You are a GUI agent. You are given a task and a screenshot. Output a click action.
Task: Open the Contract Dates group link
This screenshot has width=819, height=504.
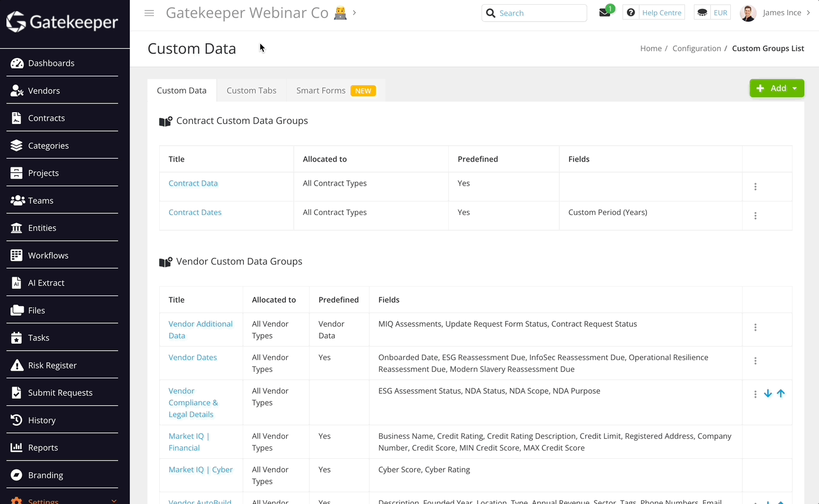pos(194,212)
